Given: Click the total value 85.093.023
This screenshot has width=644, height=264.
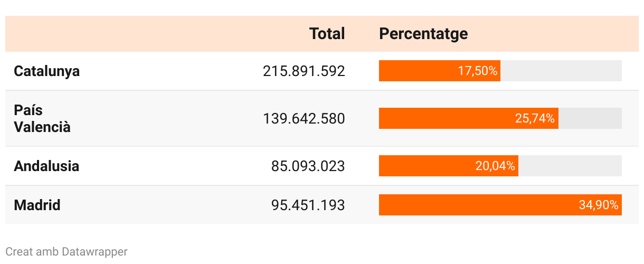Looking at the screenshot, I should (x=308, y=166).
